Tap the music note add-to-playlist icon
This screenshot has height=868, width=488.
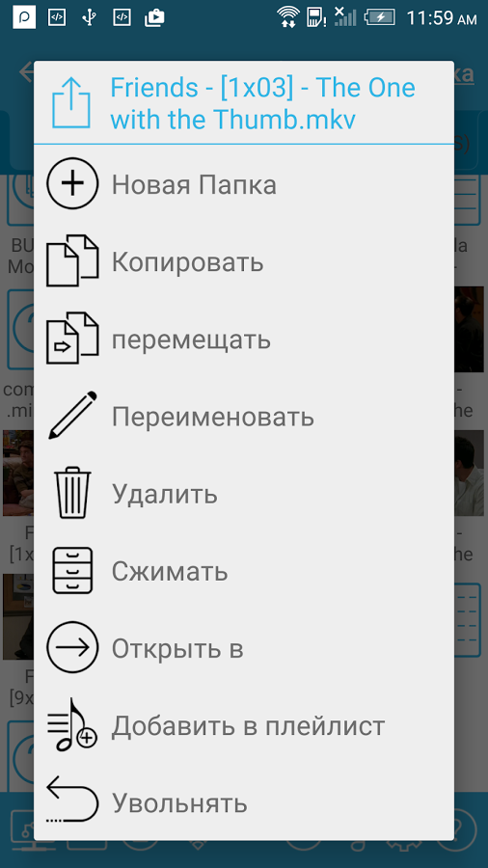point(72,724)
